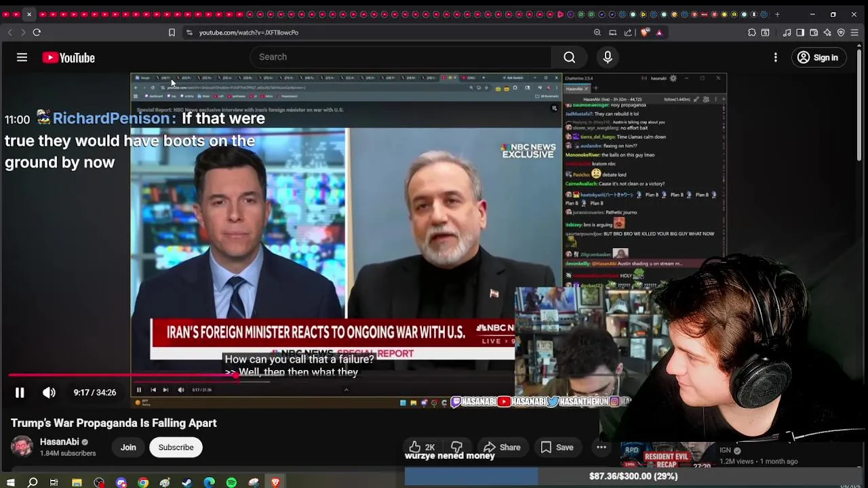Open Microsoft Edge from taskbar
This screenshot has height=488, width=868.
pos(209,483)
